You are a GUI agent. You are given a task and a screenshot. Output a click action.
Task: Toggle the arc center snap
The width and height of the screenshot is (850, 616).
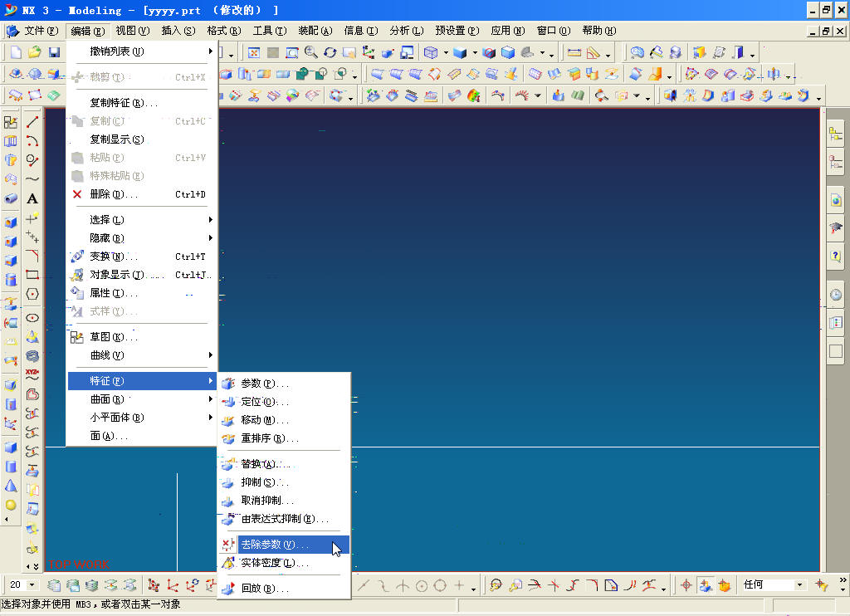pos(421,585)
